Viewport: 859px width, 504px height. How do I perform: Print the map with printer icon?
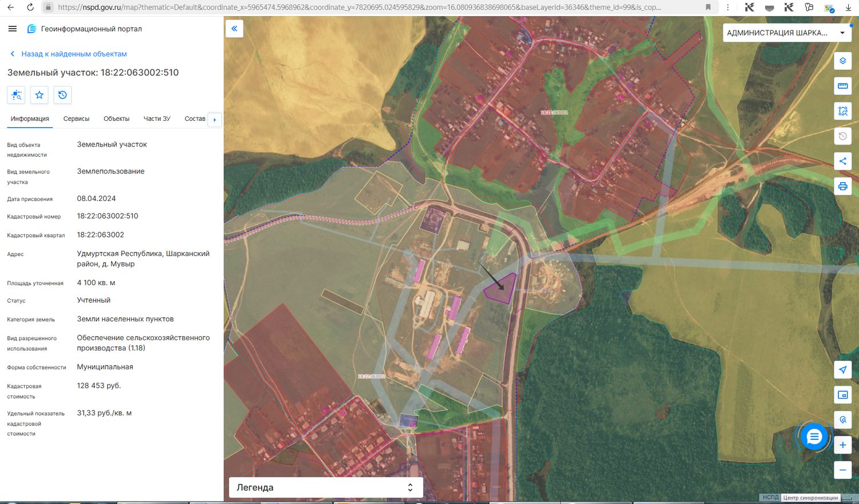click(x=842, y=186)
